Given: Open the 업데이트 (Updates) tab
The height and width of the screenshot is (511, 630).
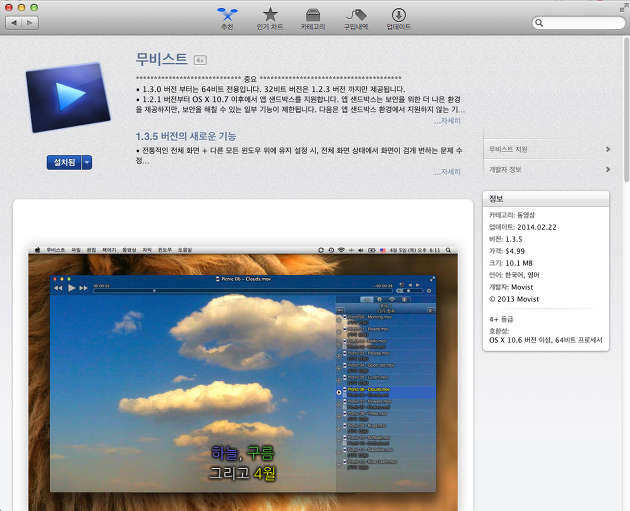Looking at the screenshot, I should pos(398,19).
